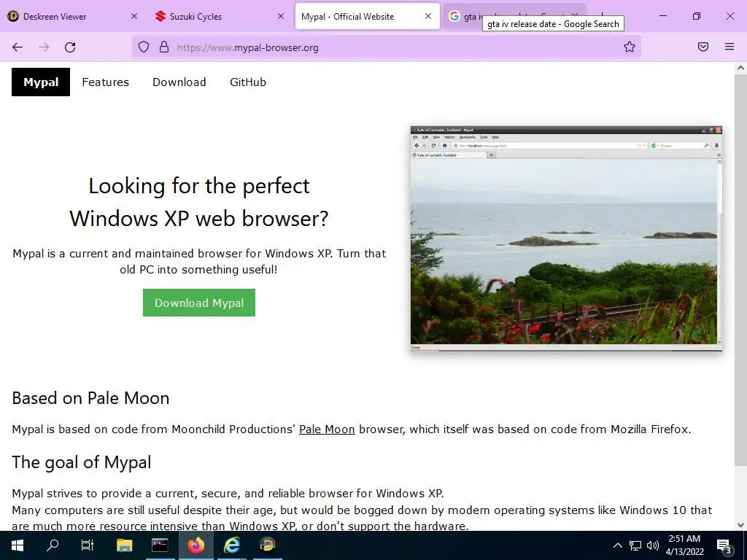Click the green Download Mypal button
This screenshot has height=560, width=747.
click(199, 303)
